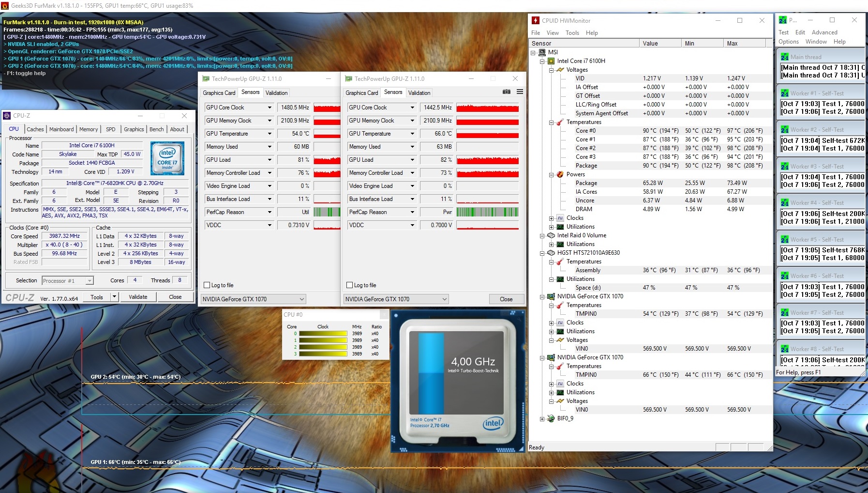Open HWMonitor View menu
The width and height of the screenshot is (868, 493).
553,33
